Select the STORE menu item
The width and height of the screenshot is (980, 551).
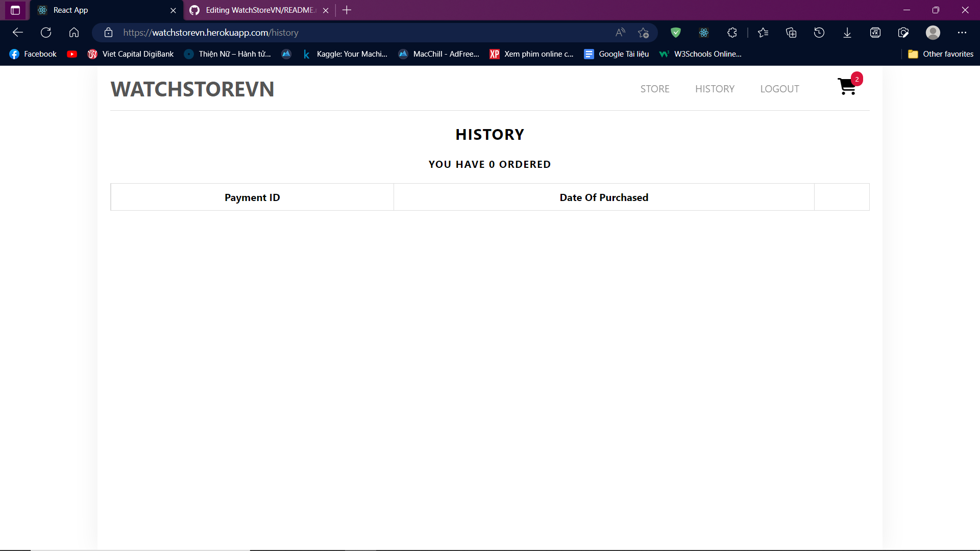[655, 89]
